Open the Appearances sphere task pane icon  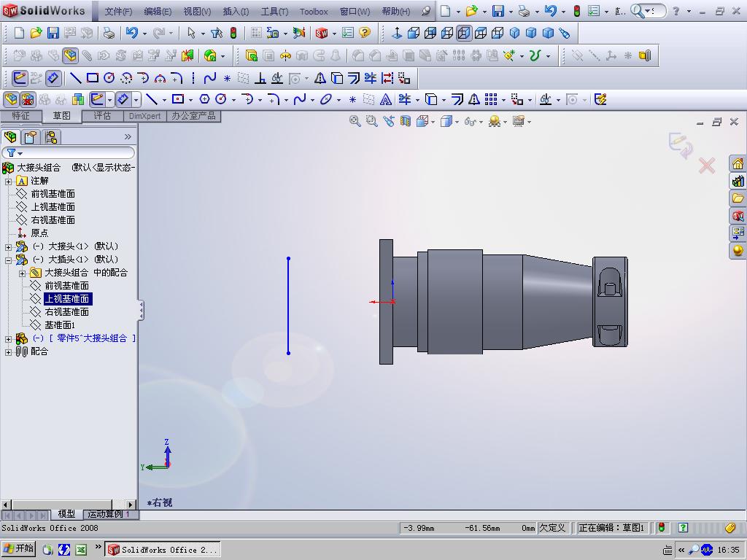pyautogui.click(x=738, y=250)
